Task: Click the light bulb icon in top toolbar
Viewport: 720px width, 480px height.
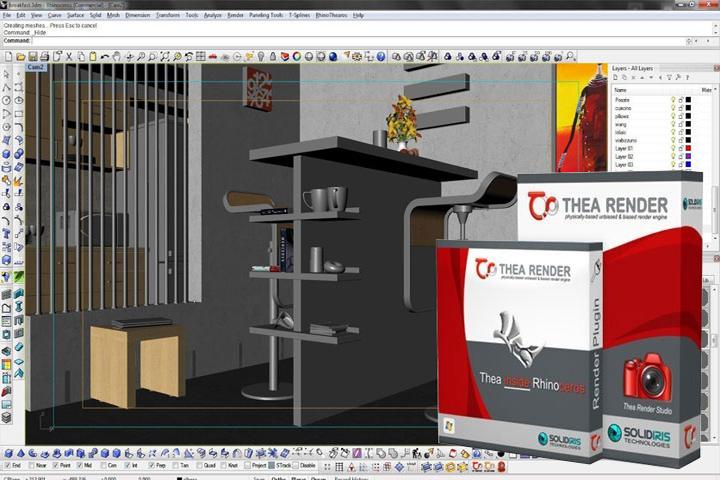Action: (261, 56)
